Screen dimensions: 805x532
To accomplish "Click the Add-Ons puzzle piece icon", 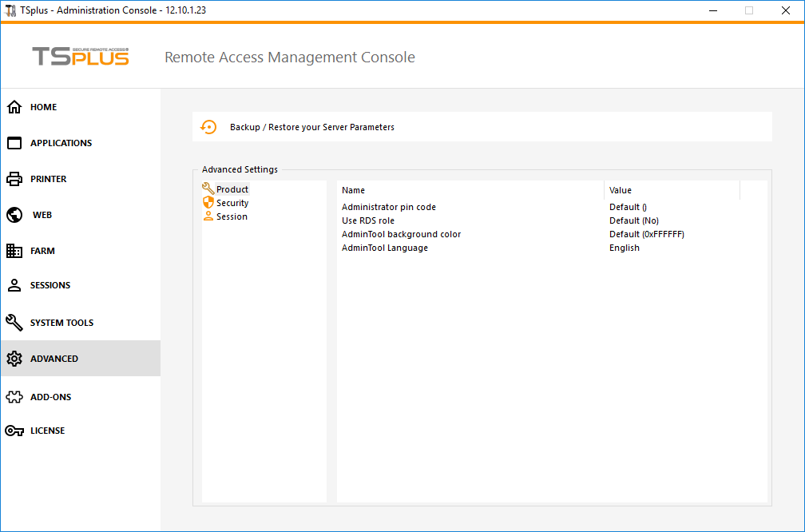I will click(x=14, y=397).
